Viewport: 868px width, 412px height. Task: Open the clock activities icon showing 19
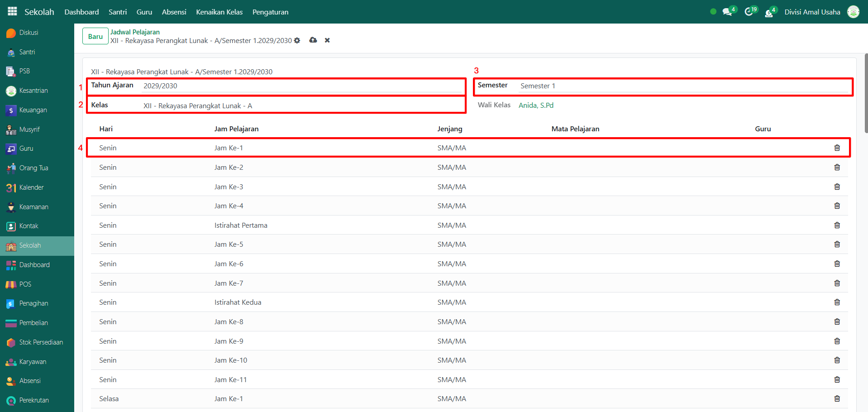(x=749, y=12)
